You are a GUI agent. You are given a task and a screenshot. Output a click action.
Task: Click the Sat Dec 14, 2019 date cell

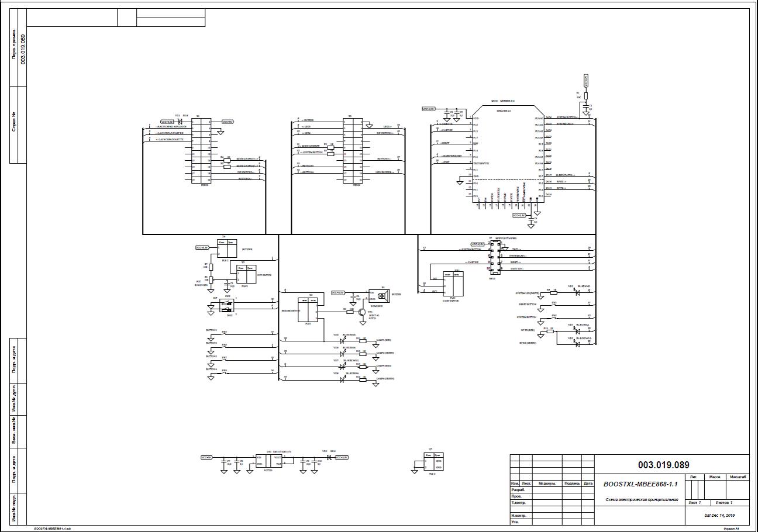click(719, 515)
